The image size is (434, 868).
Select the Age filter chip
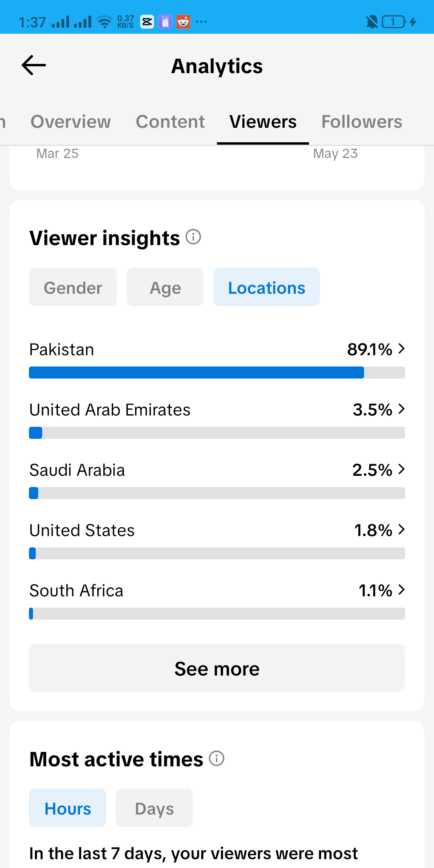point(165,287)
